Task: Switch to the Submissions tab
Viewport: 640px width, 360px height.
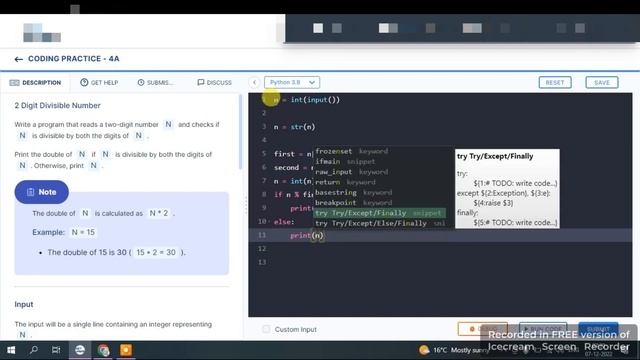Action: point(155,82)
